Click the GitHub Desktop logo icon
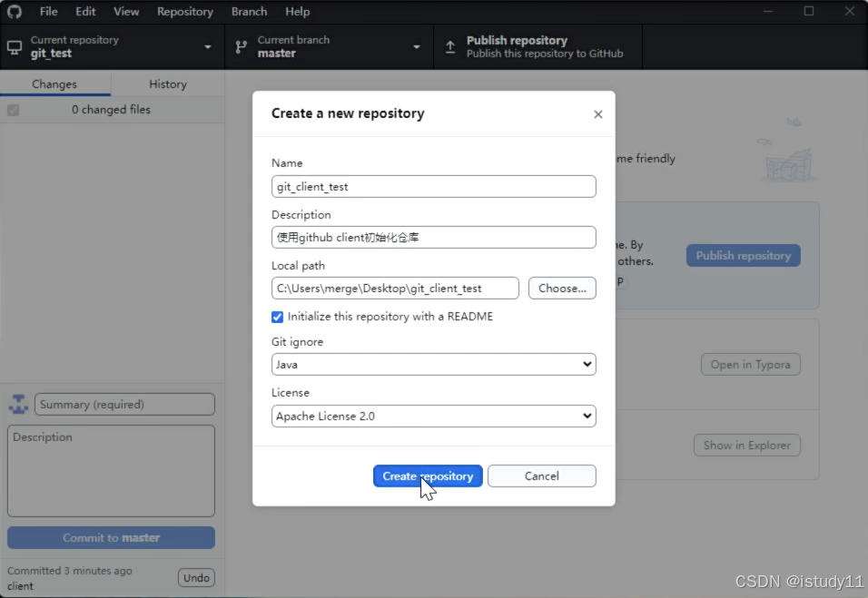This screenshot has width=868, height=598. pyautogui.click(x=15, y=12)
